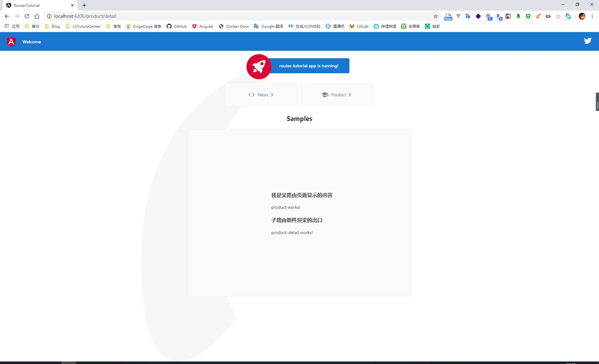
Task: Click the Twitter bird icon
Action: 587,41
